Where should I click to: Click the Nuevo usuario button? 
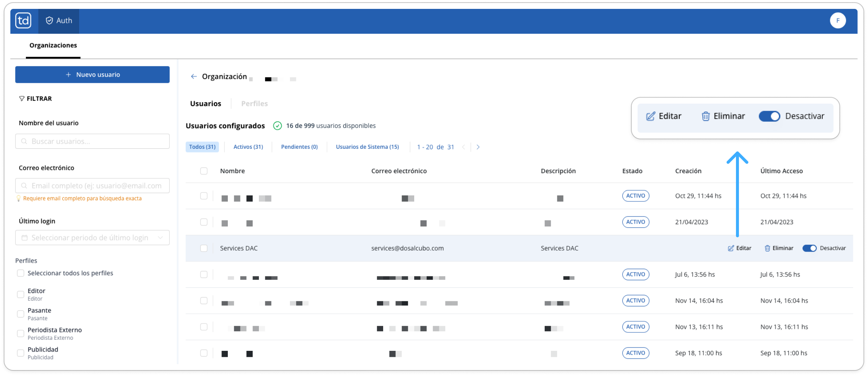(x=92, y=75)
